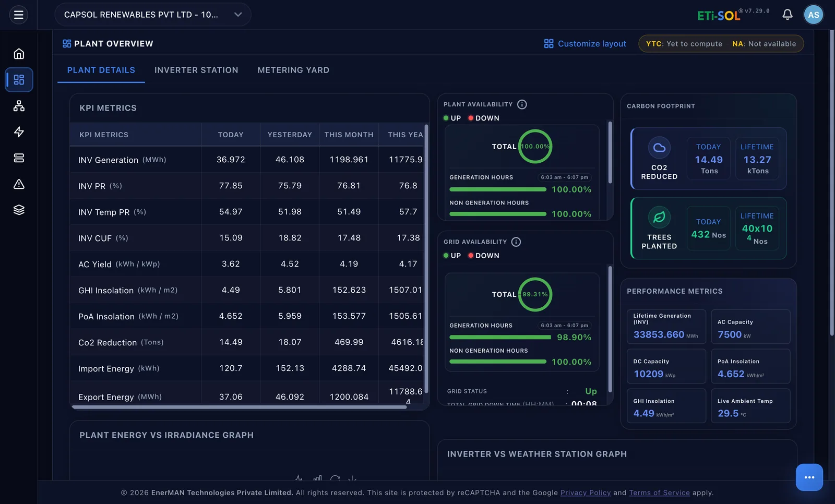Click Customize layout

(x=585, y=44)
